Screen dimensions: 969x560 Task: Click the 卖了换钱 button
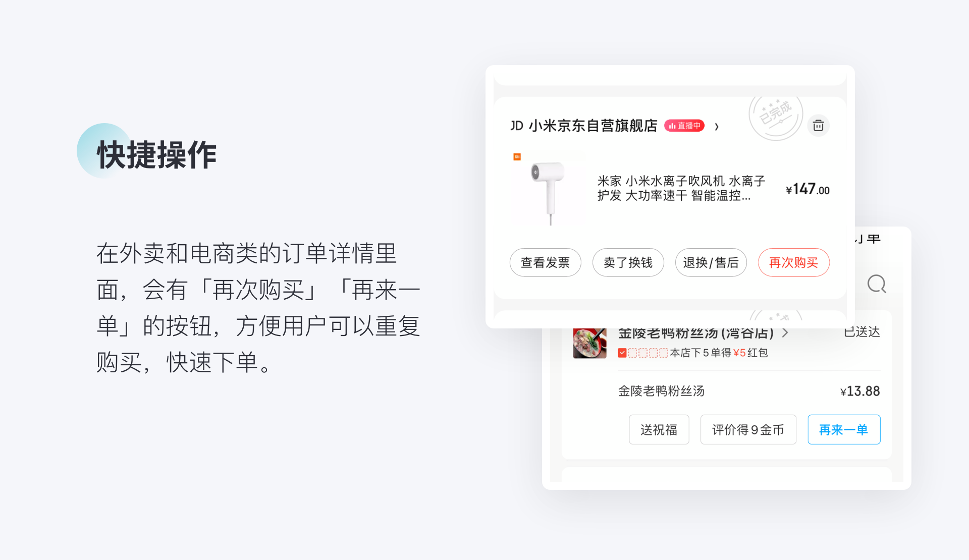pos(628,262)
